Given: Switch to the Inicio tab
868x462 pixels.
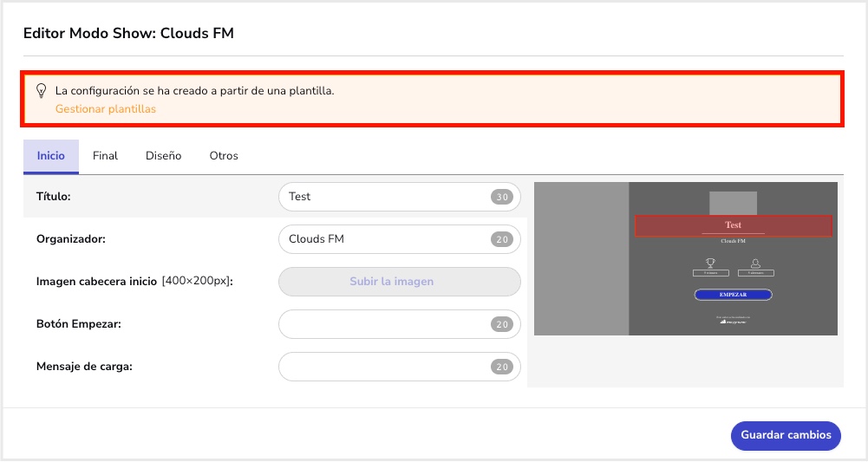Looking at the screenshot, I should point(51,156).
